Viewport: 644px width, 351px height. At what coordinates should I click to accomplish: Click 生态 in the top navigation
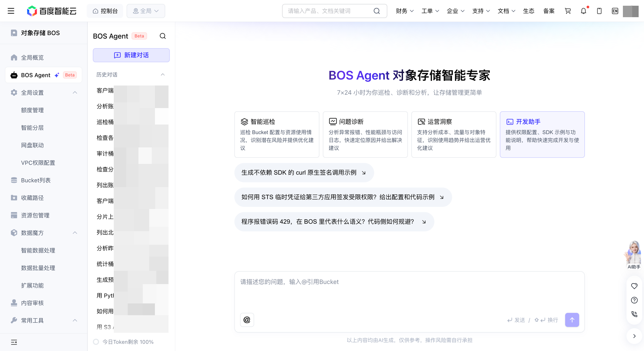[528, 11]
